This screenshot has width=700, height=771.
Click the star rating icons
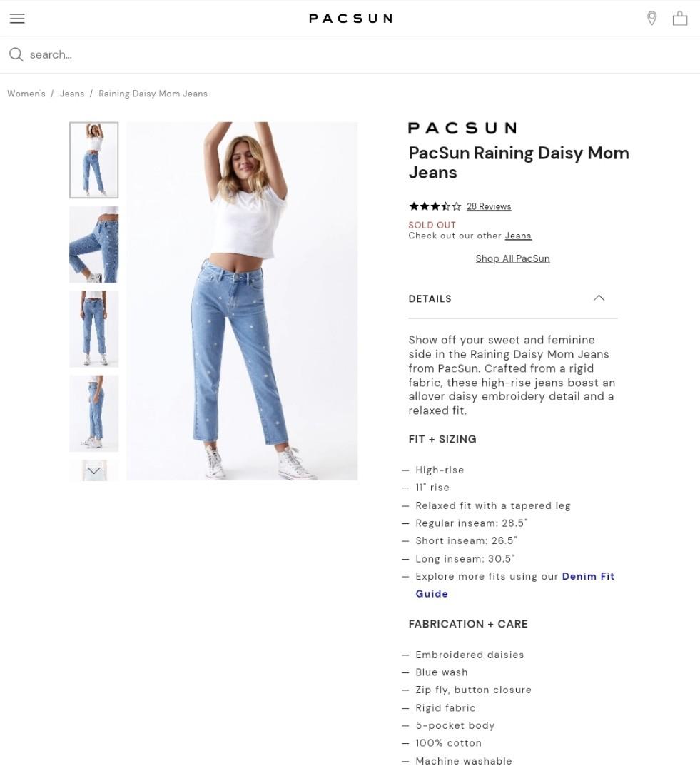click(x=435, y=206)
